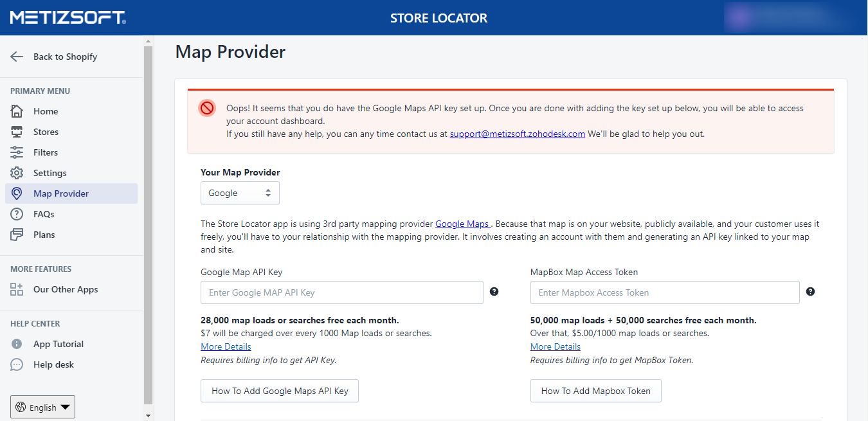Open the English language selector
Viewport: 868px width, 421px height.
tap(43, 407)
